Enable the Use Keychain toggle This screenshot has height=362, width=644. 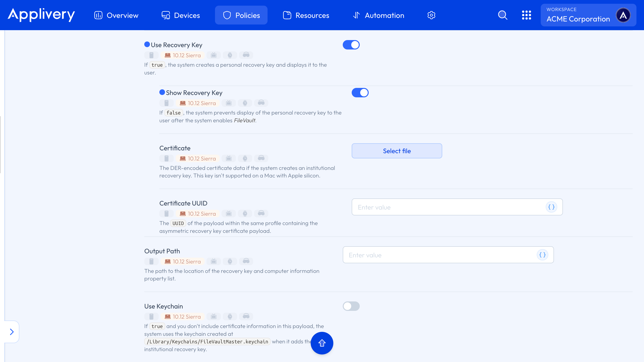coord(351,306)
